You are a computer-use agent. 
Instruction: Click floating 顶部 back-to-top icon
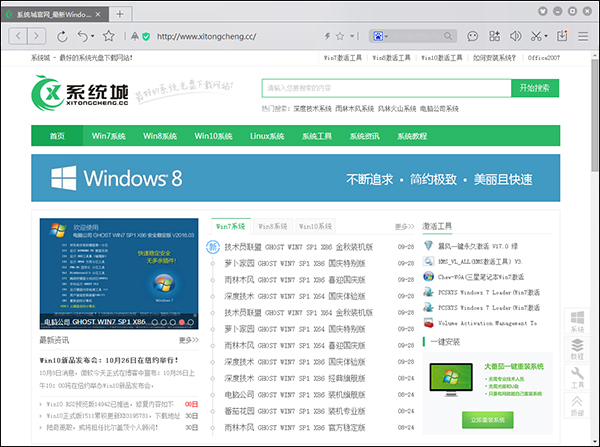click(x=577, y=406)
